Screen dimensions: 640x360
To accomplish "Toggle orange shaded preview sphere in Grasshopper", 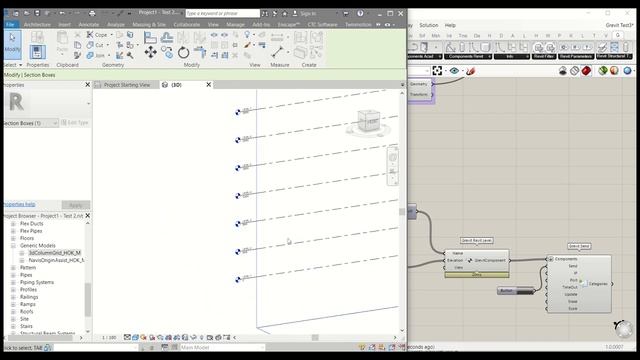I will (x=614, y=71).
